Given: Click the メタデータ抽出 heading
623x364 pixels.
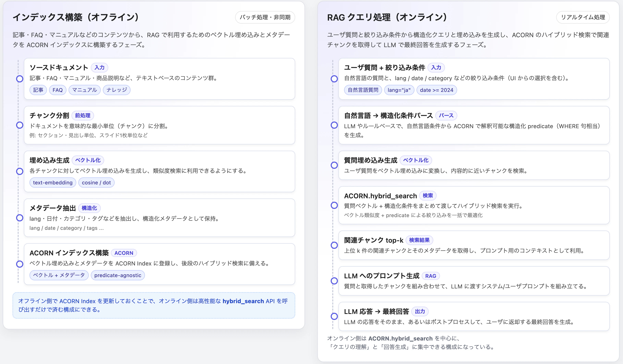Looking at the screenshot, I should click(x=53, y=208).
